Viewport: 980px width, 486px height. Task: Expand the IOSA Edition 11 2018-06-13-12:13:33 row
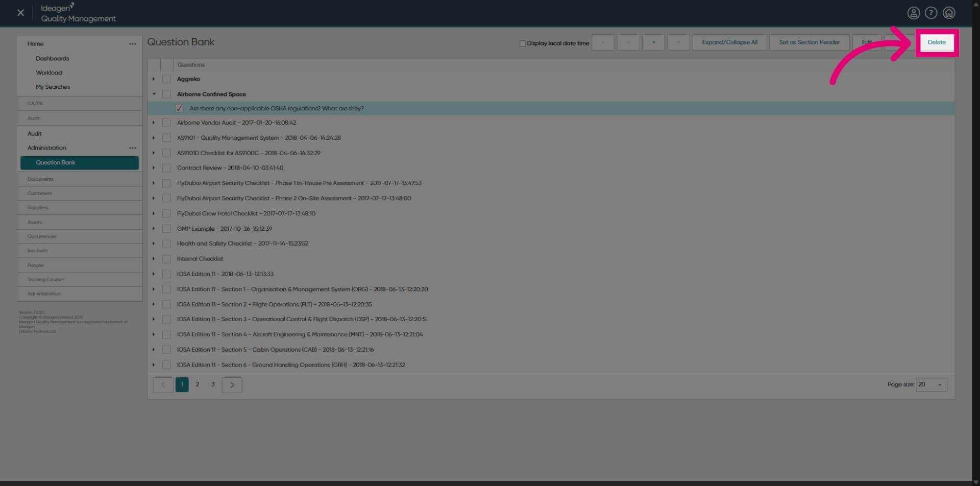click(154, 274)
